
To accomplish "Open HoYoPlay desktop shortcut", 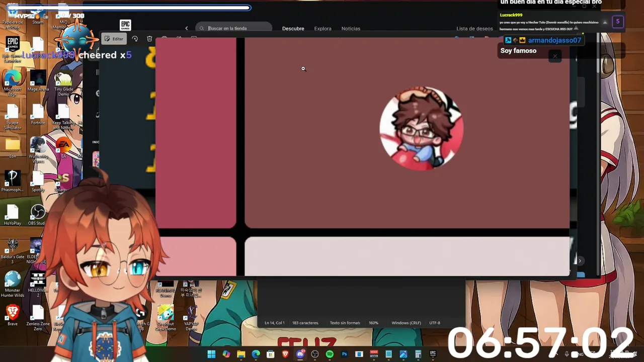I will click(13, 215).
